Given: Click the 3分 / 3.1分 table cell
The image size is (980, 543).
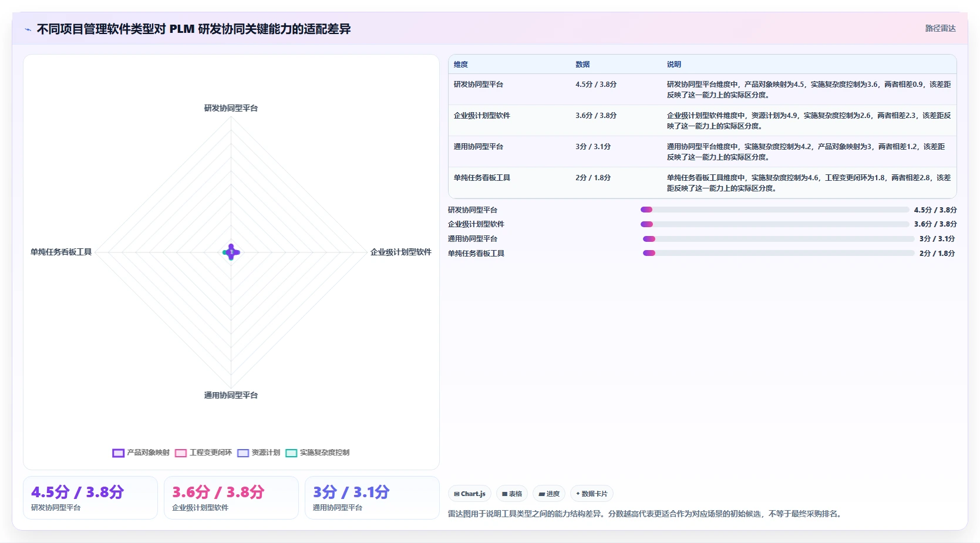Looking at the screenshot, I should (x=593, y=147).
